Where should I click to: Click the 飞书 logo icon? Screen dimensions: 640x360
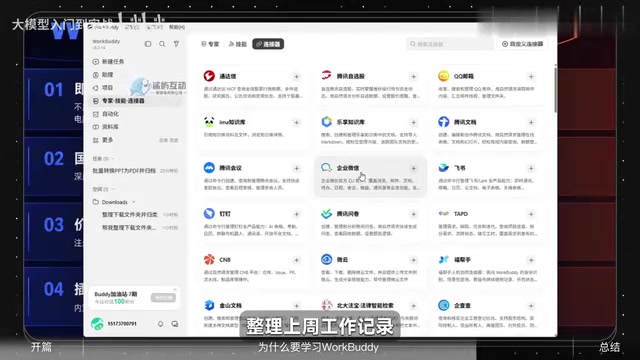(x=444, y=167)
